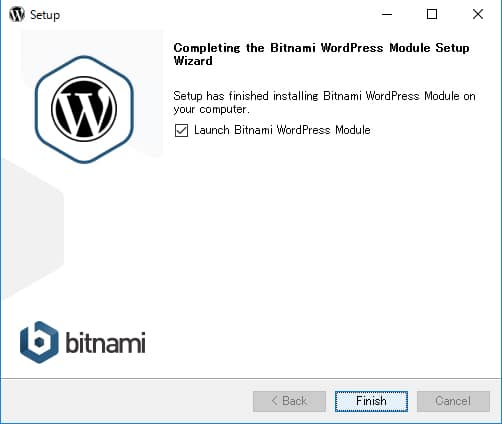
Task: Minimize the Setup window
Action: tap(387, 14)
